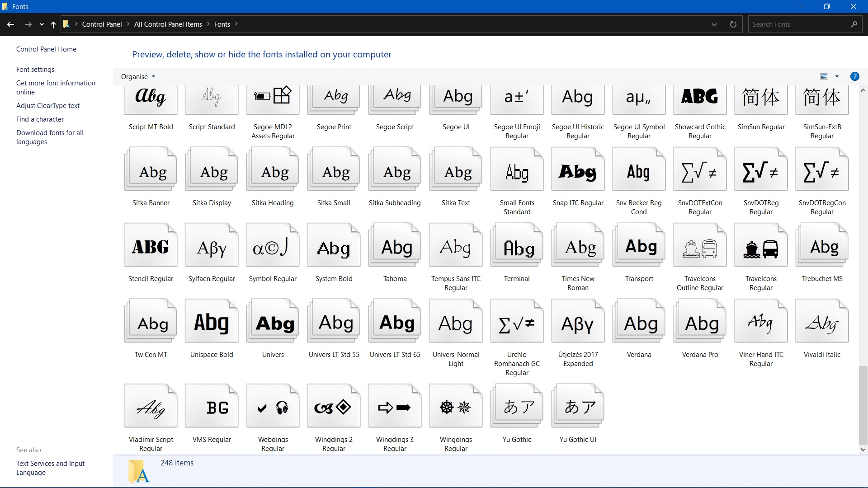Select the Travelcons Outline Regular font
The width and height of the screenshot is (868, 488).
point(700,245)
